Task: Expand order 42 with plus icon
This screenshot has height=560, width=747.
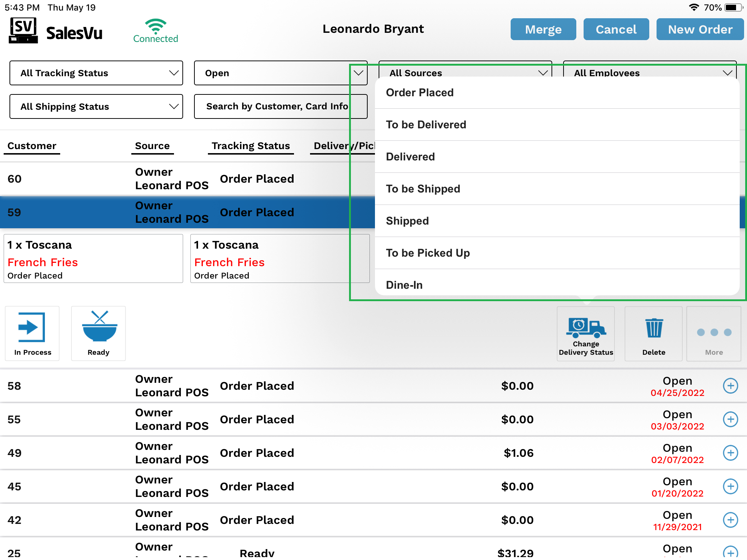Action: click(x=730, y=520)
